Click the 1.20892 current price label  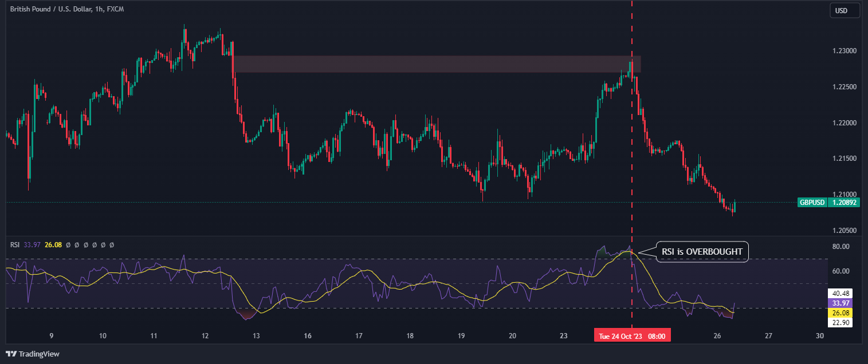pos(843,203)
